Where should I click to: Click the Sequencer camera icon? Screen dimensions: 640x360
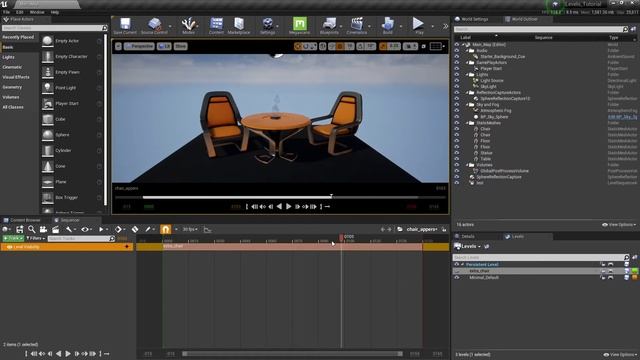coord(43,230)
